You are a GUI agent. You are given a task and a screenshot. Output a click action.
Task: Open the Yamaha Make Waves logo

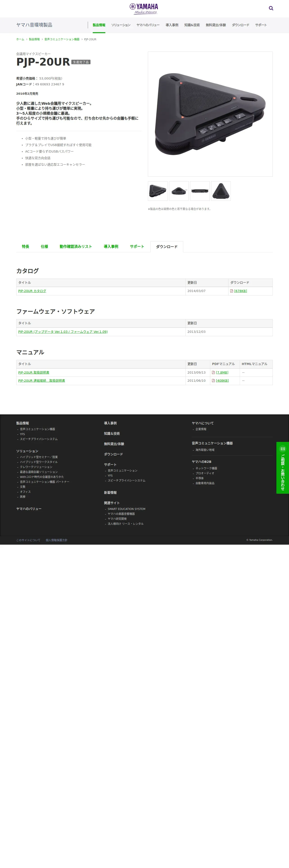point(144,9)
